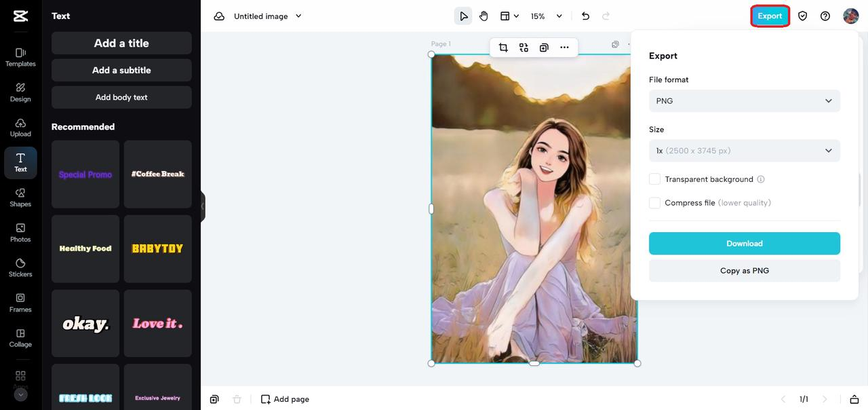The width and height of the screenshot is (868, 410).
Task: Open the Frames sidebar panel
Action: point(20,303)
